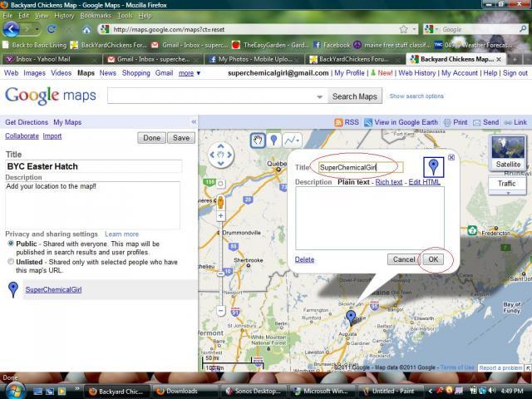
Task: Go to Firefox home page
Action: [86, 30]
